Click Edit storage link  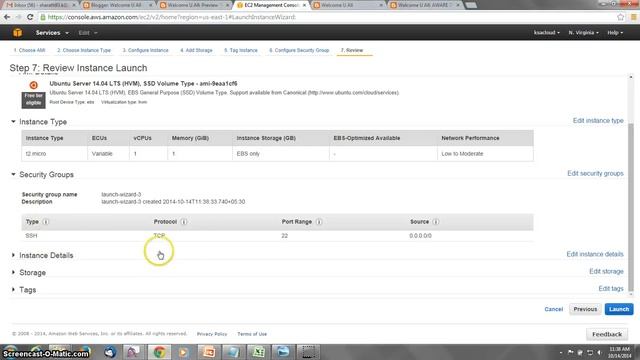[x=606, y=271]
